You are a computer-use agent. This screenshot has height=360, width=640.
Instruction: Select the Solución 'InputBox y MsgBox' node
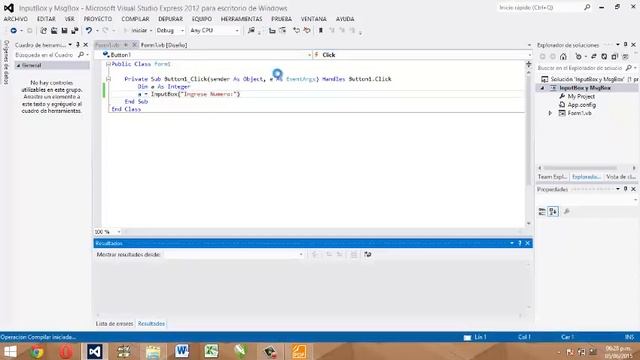587,79
